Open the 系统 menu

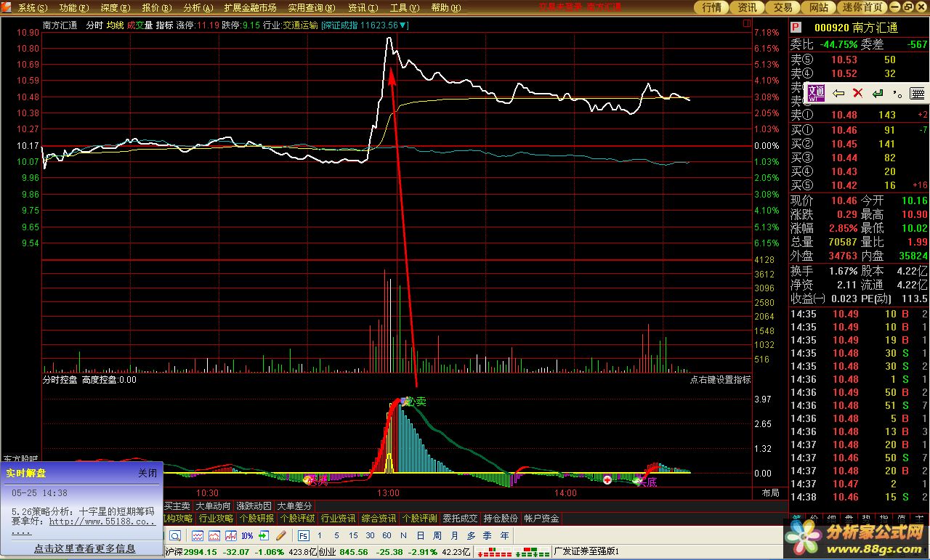tap(33, 8)
